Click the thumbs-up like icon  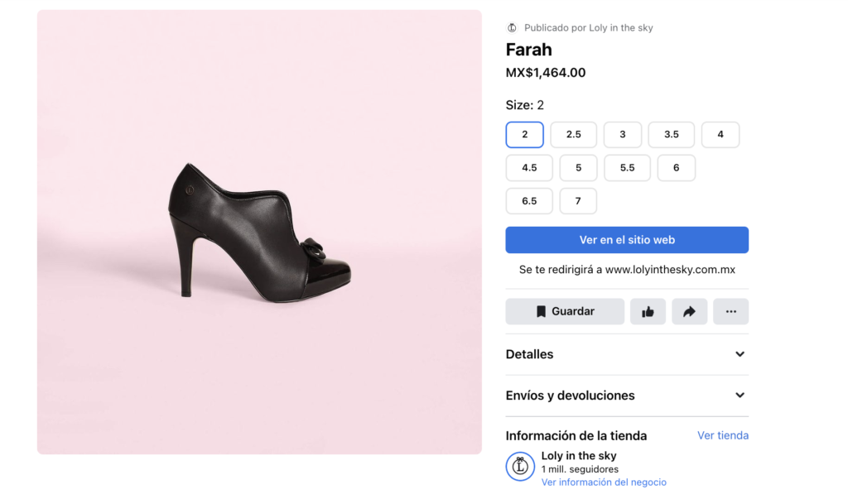[x=648, y=312]
